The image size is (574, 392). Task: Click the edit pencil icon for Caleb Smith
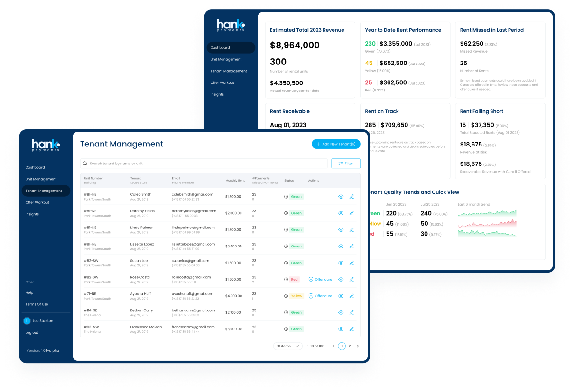(352, 197)
